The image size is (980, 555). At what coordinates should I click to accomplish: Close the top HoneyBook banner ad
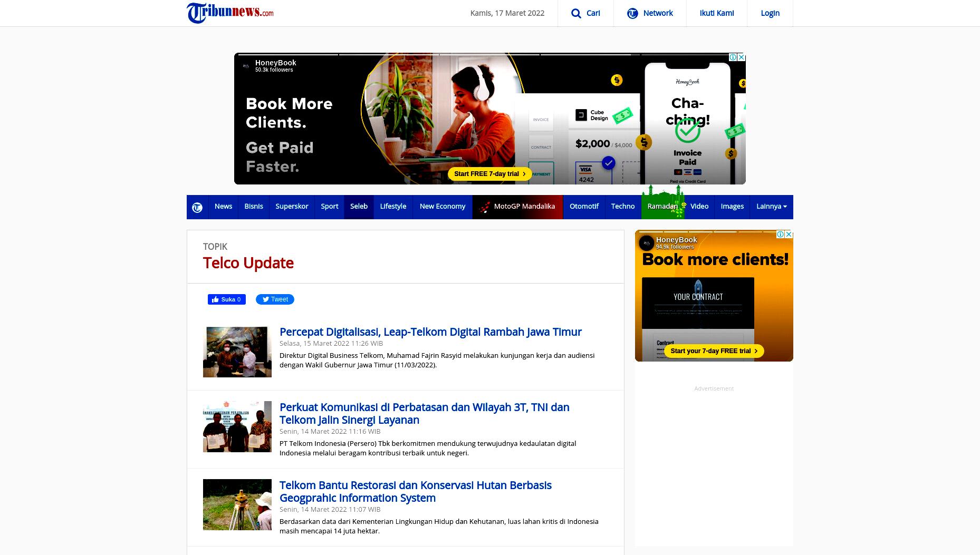point(742,57)
